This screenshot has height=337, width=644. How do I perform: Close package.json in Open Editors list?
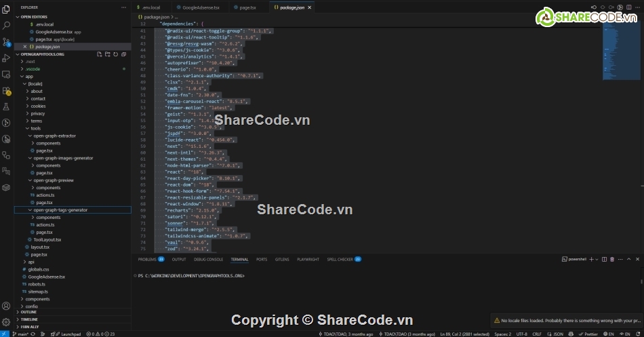point(25,47)
